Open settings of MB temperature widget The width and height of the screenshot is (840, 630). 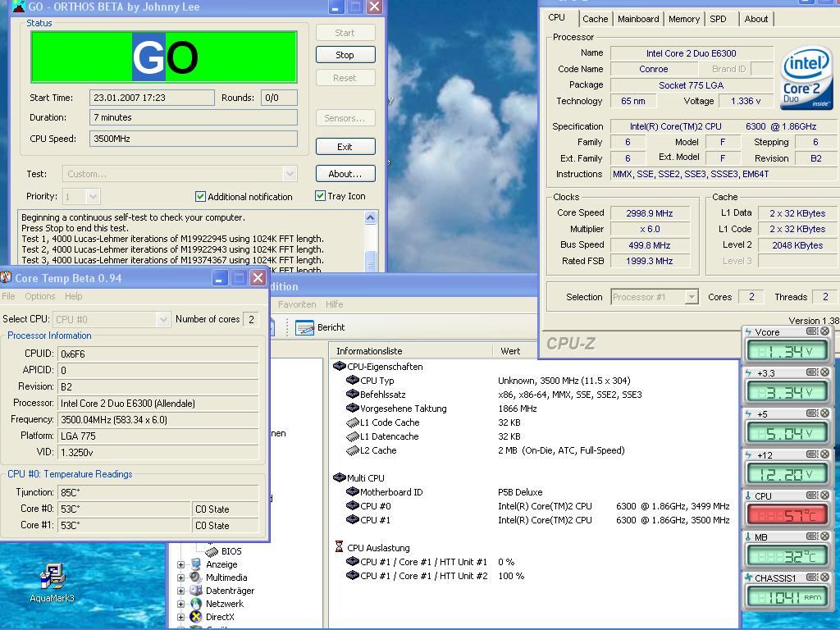[812, 536]
